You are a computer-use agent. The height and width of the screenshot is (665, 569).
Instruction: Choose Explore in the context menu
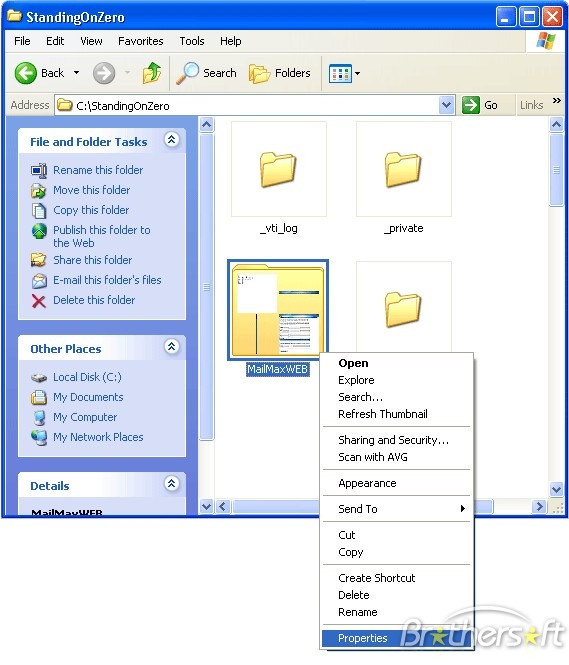396,380
